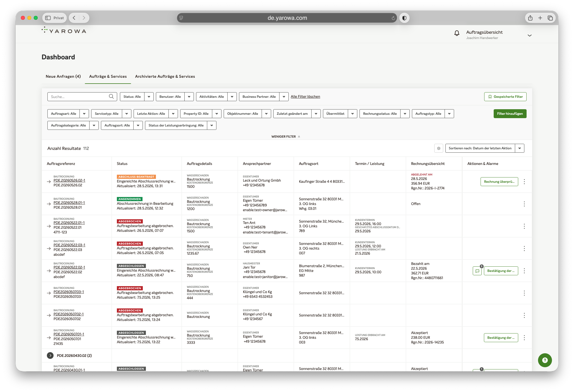Viewport: 574px width, 392px height.
Task: Click arrow icon beside PDE.20260528.01-1
Action: click(49, 204)
